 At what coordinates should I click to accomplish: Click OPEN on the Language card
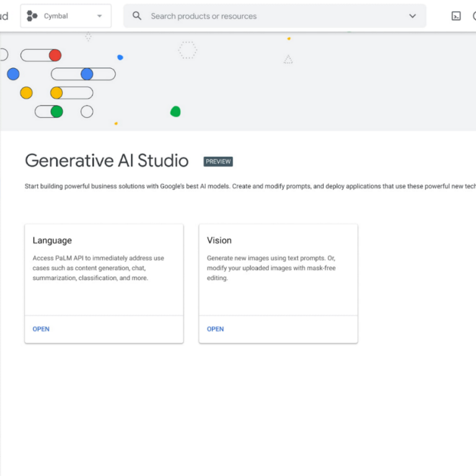point(41,329)
